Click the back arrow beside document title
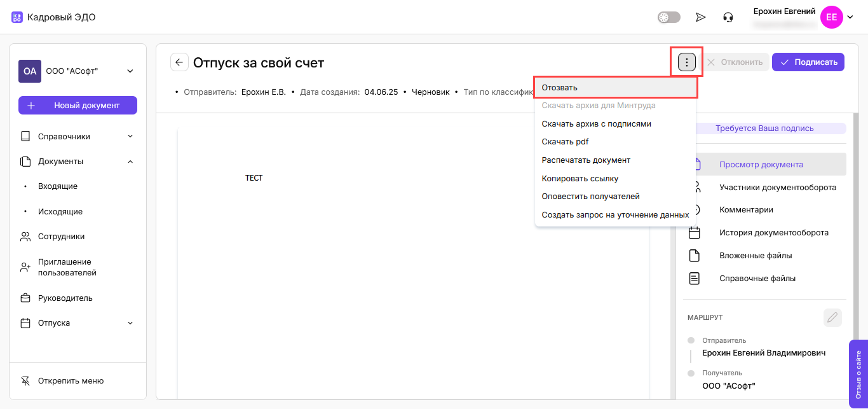Image resolution: width=868 pixels, height=409 pixels. coord(179,62)
